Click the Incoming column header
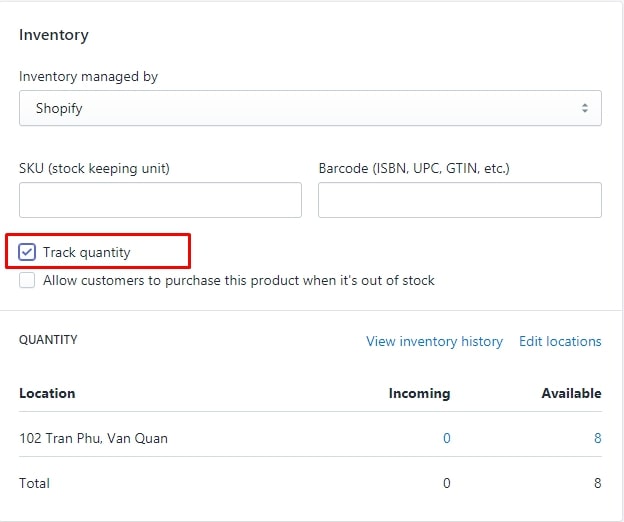Viewport: 624px width, 522px height. coord(419,393)
